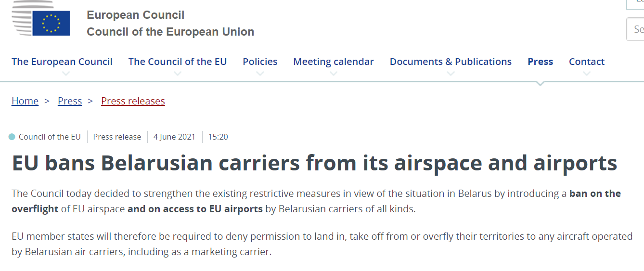Expand the chevron under The European Council
Viewport: 644px width, 271px height.
click(66, 74)
